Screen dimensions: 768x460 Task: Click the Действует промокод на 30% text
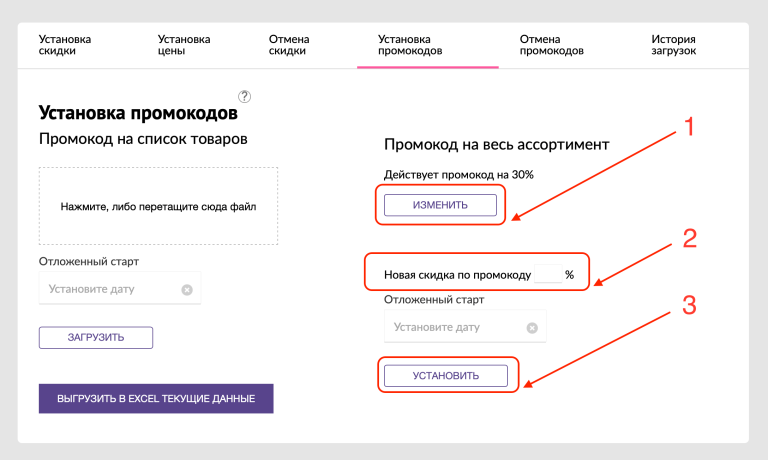(x=459, y=174)
